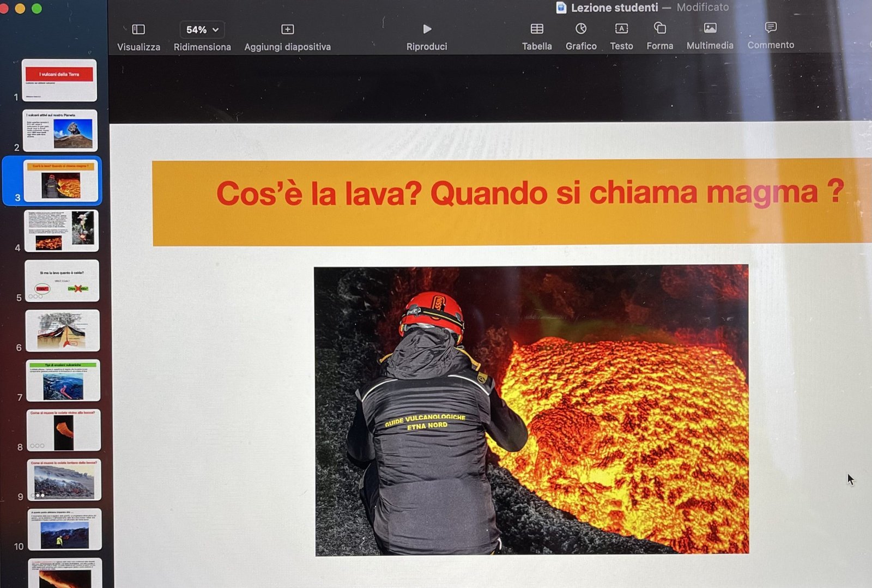This screenshot has height=588, width=872.
Task: Open the Visualizza sidebar view icon
Action: pyautogui.click(x=138, y=29)
